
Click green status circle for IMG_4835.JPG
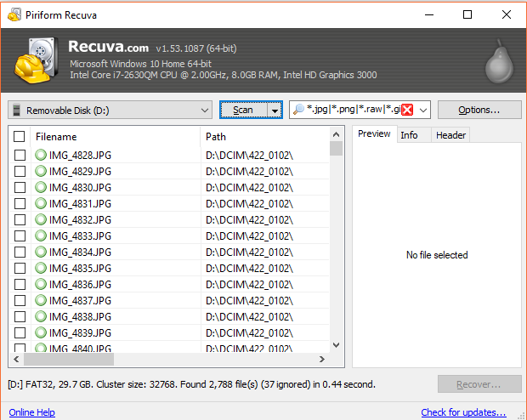41,268
